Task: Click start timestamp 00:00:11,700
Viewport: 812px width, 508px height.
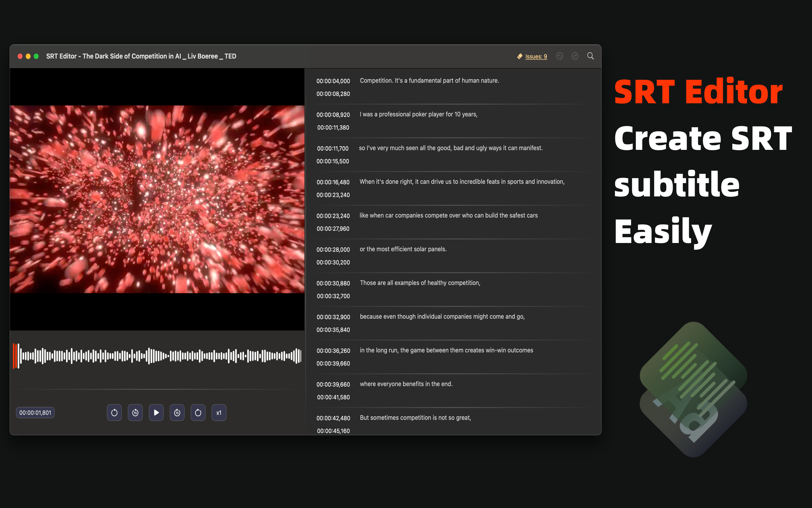Action: [333, 148]
